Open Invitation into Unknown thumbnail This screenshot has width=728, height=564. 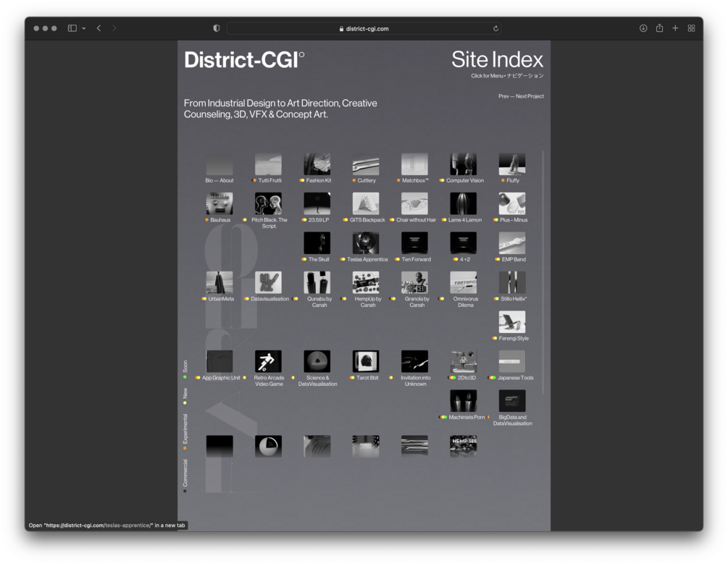(414, 361)
